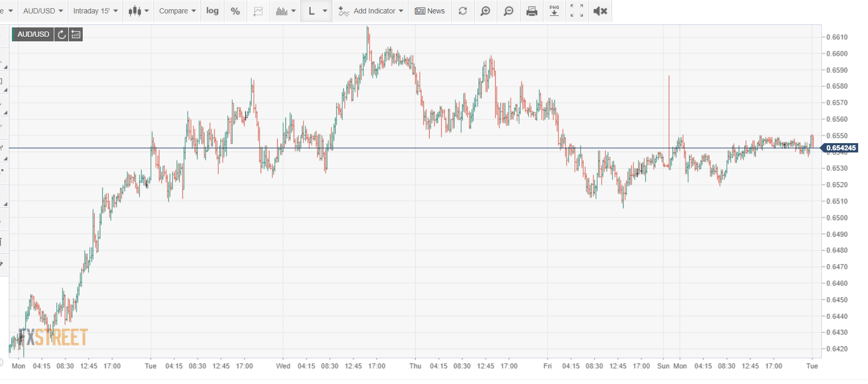868x384 pixels.
Task: Click the Wed date label on the time axis
Action: 283,366
